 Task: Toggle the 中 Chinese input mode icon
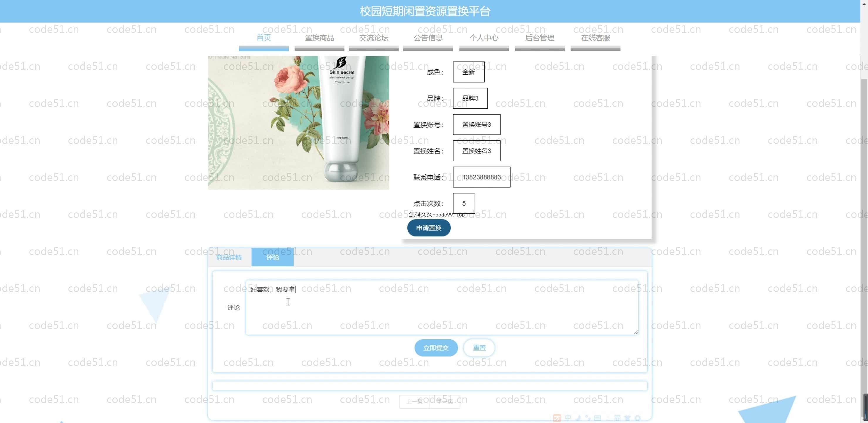tap(568, 418)
